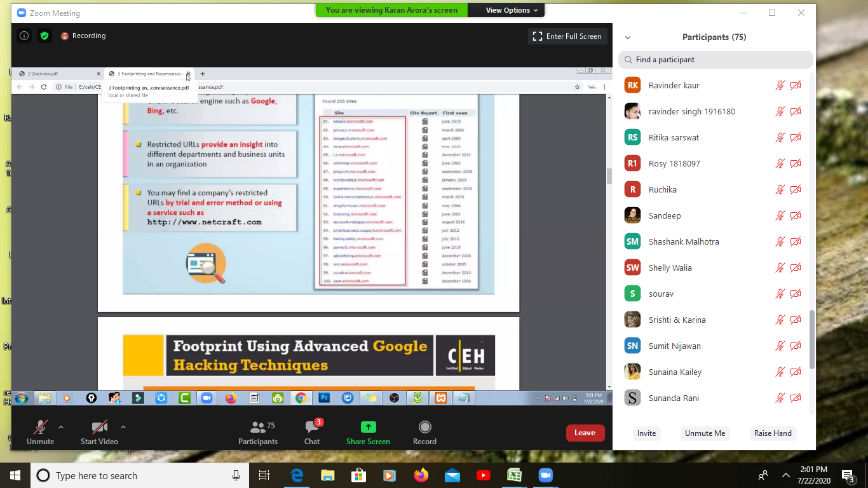Click the Participants list scrollbar
This screenshot has height=488, width=868.
point(811,339)
